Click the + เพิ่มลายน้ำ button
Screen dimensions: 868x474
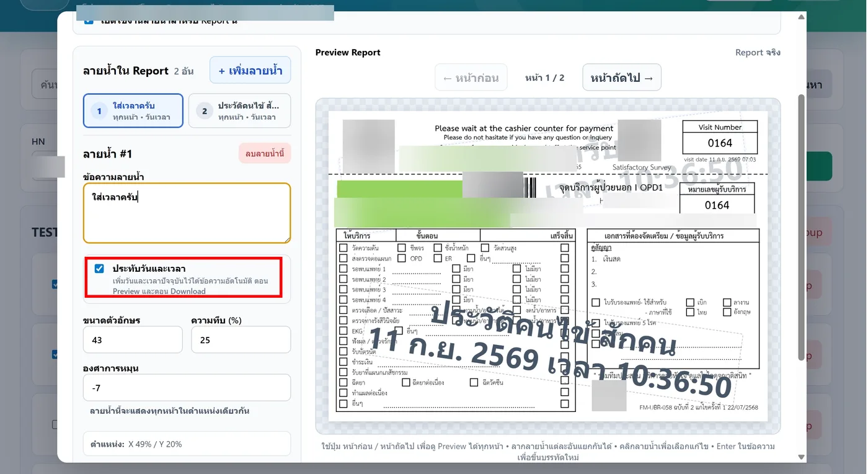point(250,70)
